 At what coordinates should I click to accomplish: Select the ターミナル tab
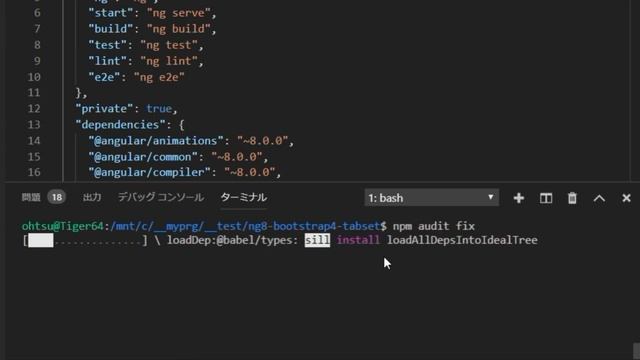(x=244, y=198)
